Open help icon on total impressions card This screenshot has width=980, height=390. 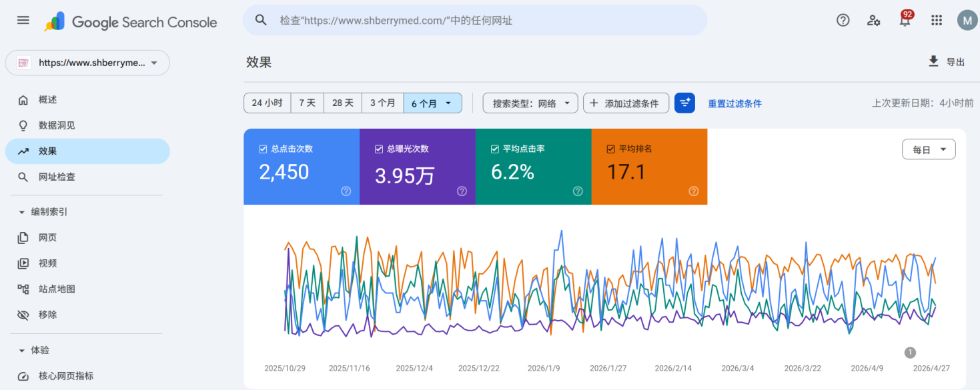tap(462, 191)
